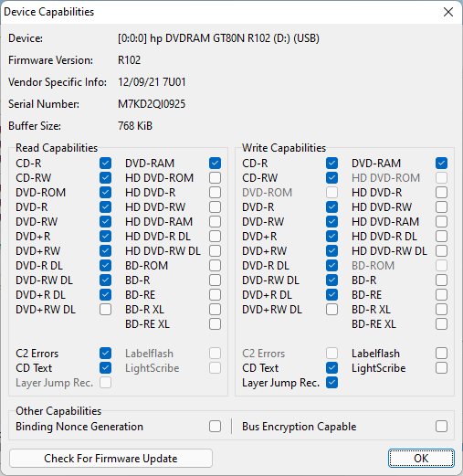Screen dimensions: 463x476
Task: Click serial number M7KD2QI0925 text
Action: [152, 104]
